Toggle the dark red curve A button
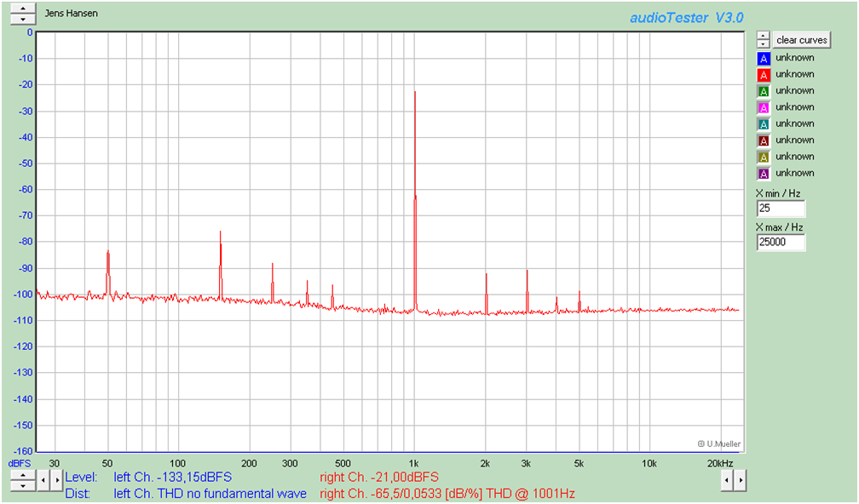The height and width of the screenshot is (504, 859). coord(764,140)
